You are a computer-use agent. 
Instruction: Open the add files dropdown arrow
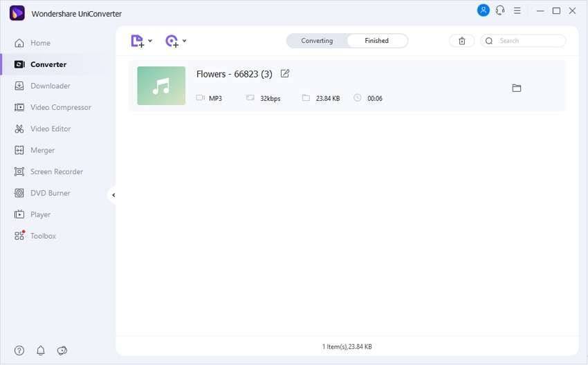coord(150,41)
